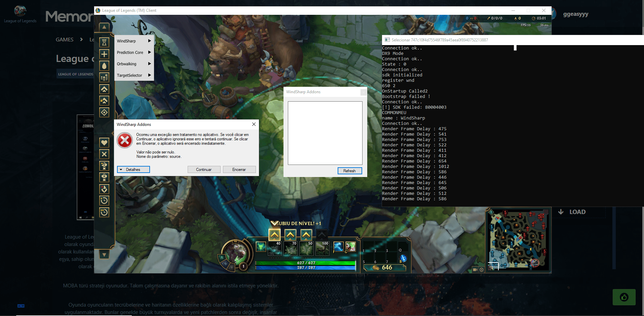Cast the F summoner spell

point(338,247)
